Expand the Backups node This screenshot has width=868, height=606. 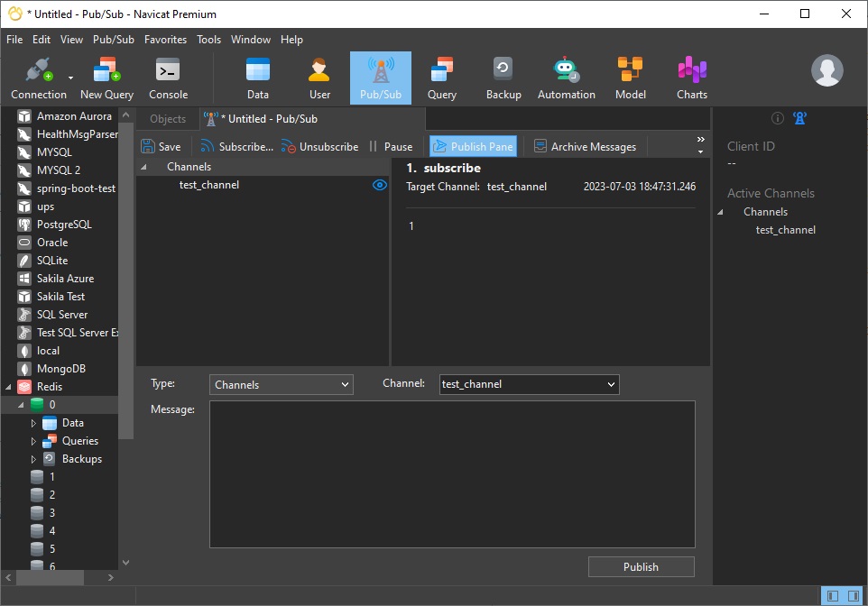pyautogui.click(x=33, y=459)
